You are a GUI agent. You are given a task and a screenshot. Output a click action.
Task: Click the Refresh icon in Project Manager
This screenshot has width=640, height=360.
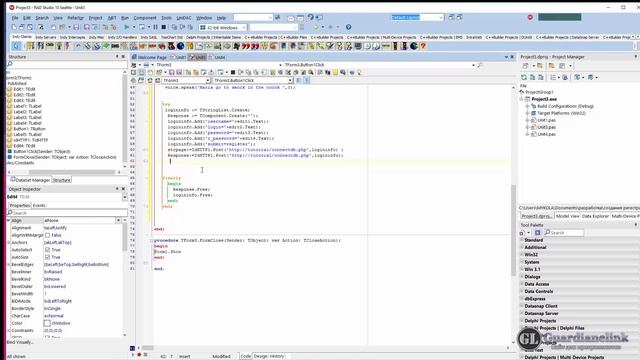point(524,77)
